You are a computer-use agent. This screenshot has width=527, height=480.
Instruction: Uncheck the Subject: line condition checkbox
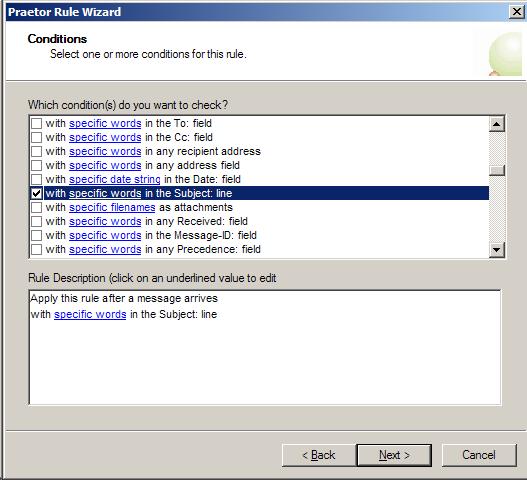click(36, 193)
